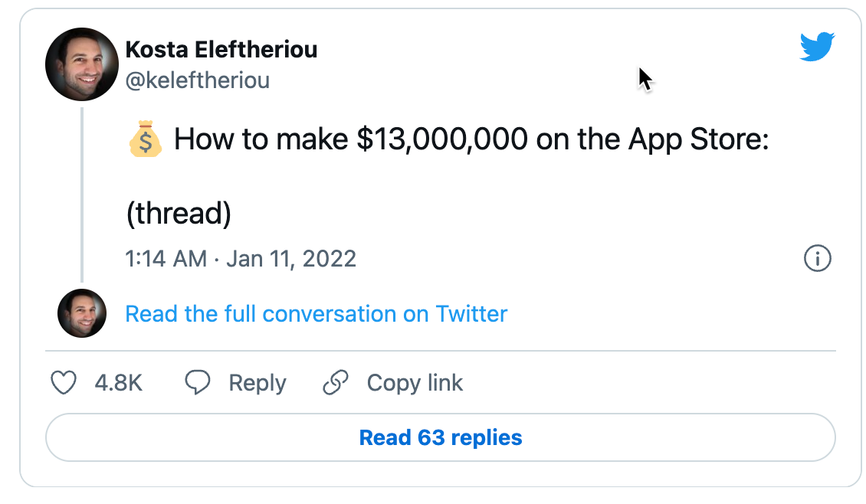Open the tweet info circle icon
The image size is (866, 504).
[818, 259]
